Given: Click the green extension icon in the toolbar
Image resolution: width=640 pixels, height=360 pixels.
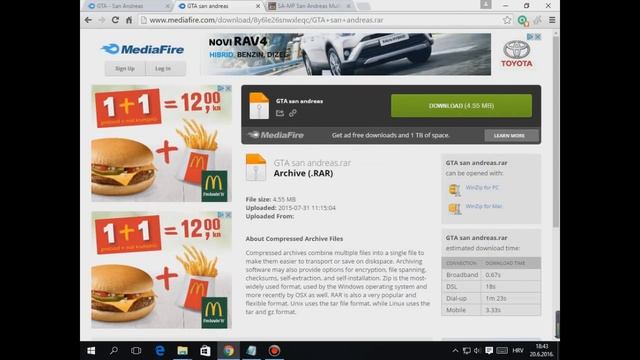Looking at the screenshot, I should pyautogui.click(x=522, y=20).
